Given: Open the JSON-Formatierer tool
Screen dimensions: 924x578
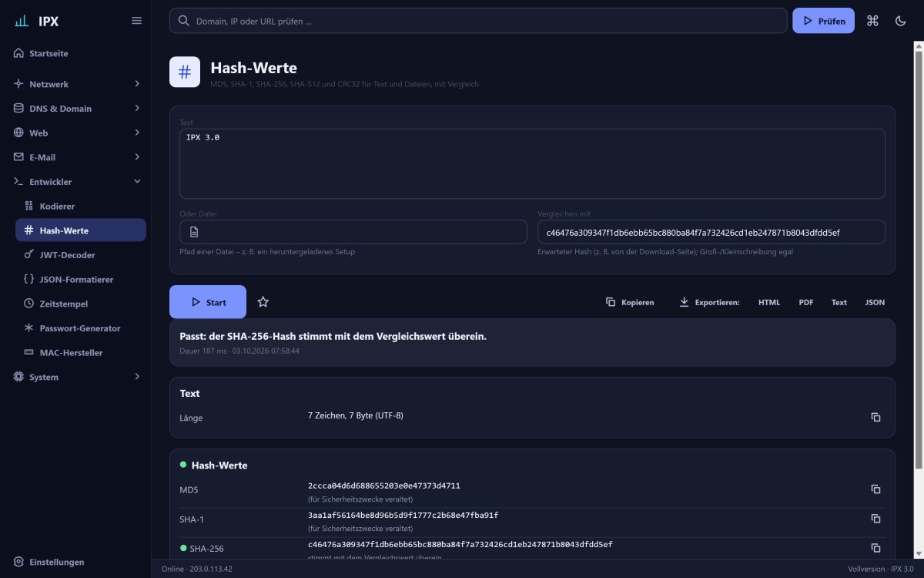Looking at the screenshot, I should pyautogui.click(x=81, y=280).
